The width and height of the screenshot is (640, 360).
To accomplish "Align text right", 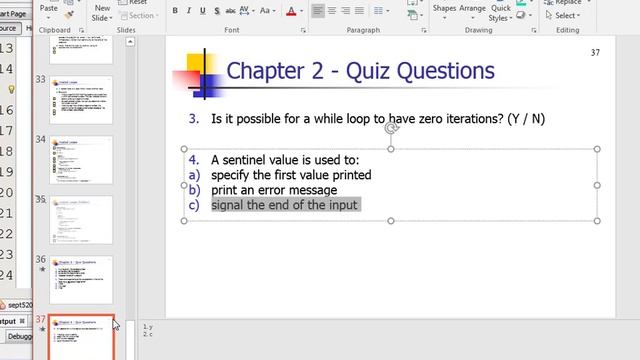I will (x=346, y=11).
